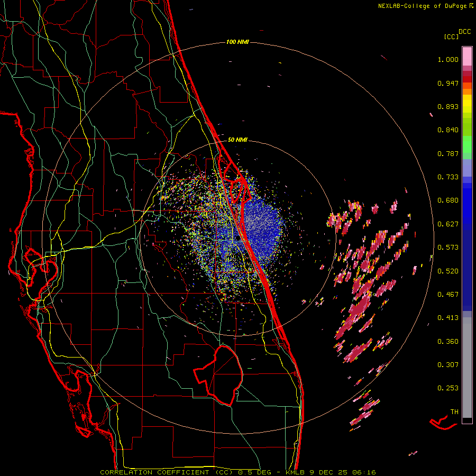This screenshot has width=476, height=476.
Task: Click the Correlation Coefficient caption at bottom
Action: 238,472
